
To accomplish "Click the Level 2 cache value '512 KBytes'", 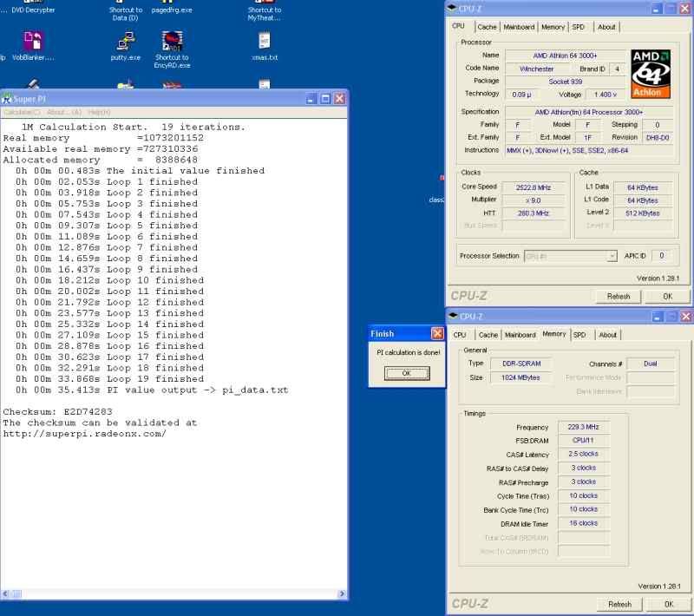I will (642, 213).
